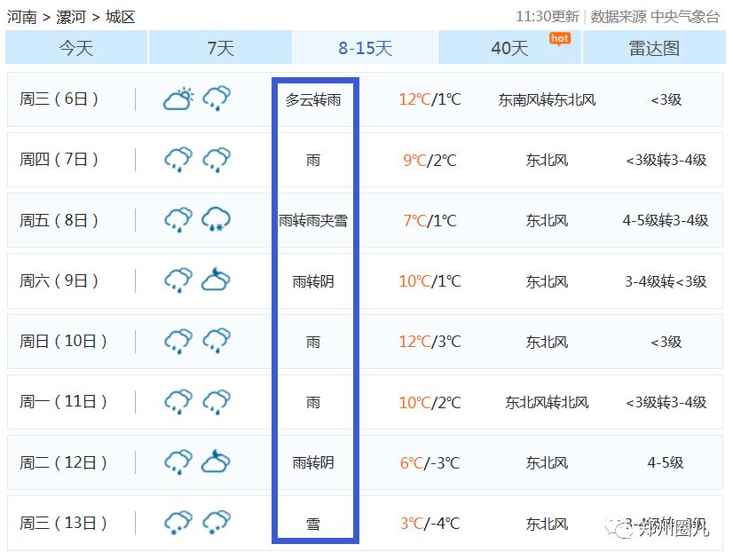Click the first rain icon for 周一(11日)

tap(178, 402)
